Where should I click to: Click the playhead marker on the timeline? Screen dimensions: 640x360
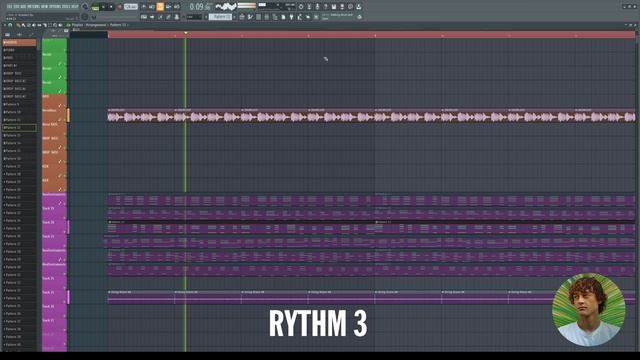186,33
